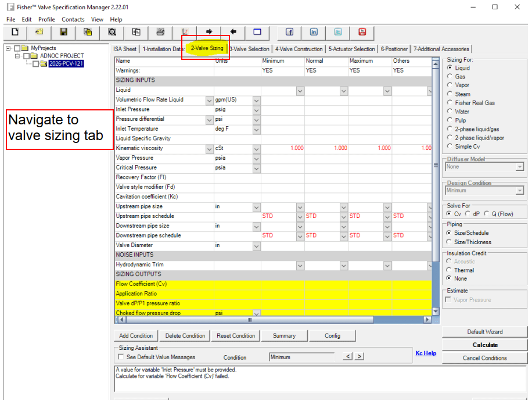Screen dimensions: 532x401
Task: Open the Contacts menu
Action: click(x=73, y=19)
